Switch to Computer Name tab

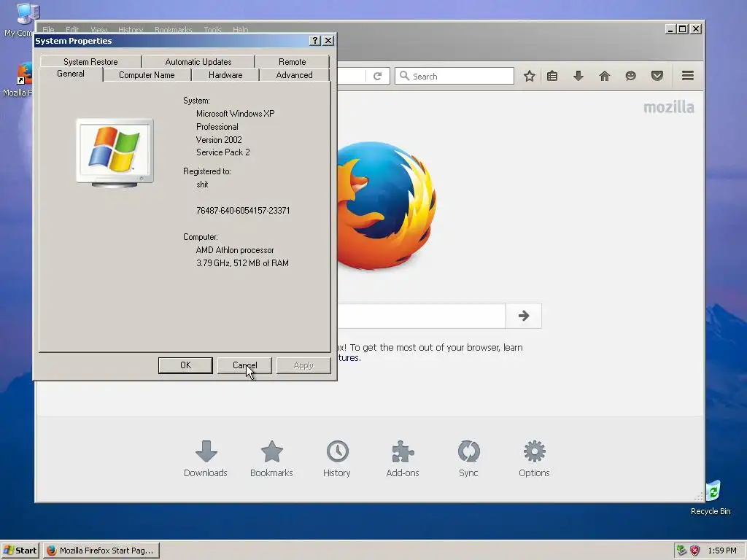click(x=147, y=75)
